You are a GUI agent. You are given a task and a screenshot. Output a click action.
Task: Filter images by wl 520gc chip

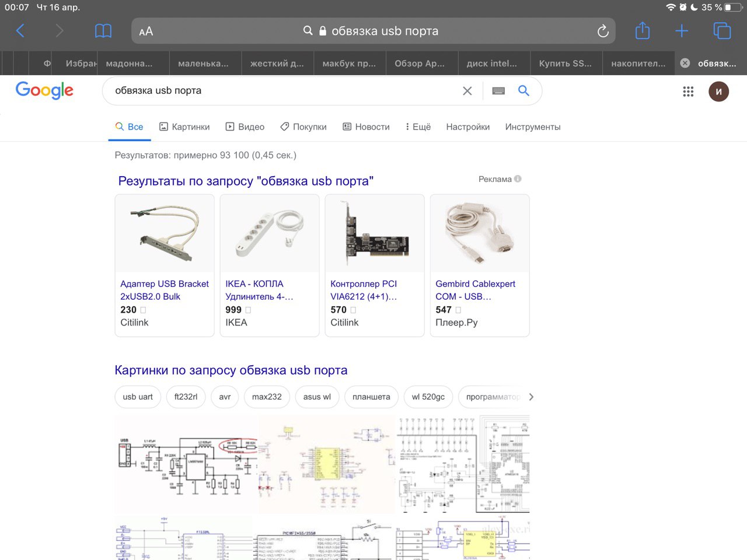[x=428, y=397]
